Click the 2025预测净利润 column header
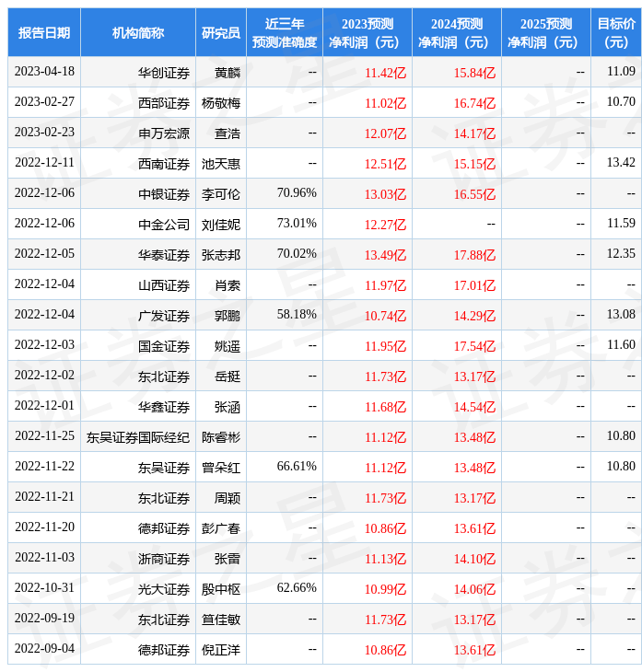This screenshot has height=672, width=642. coord(546,33)
